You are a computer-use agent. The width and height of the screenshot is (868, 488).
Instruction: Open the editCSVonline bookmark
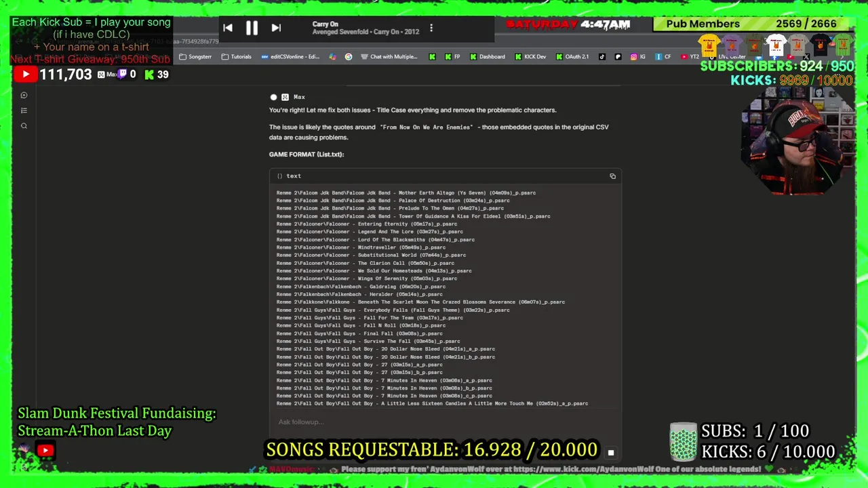[x=290, y=57]
